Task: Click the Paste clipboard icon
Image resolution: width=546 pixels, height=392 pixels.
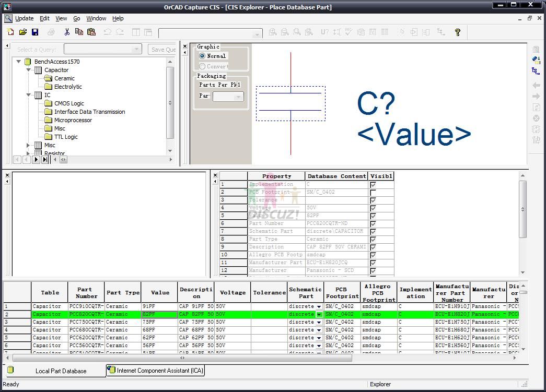Action: click(x=91, y=32)
